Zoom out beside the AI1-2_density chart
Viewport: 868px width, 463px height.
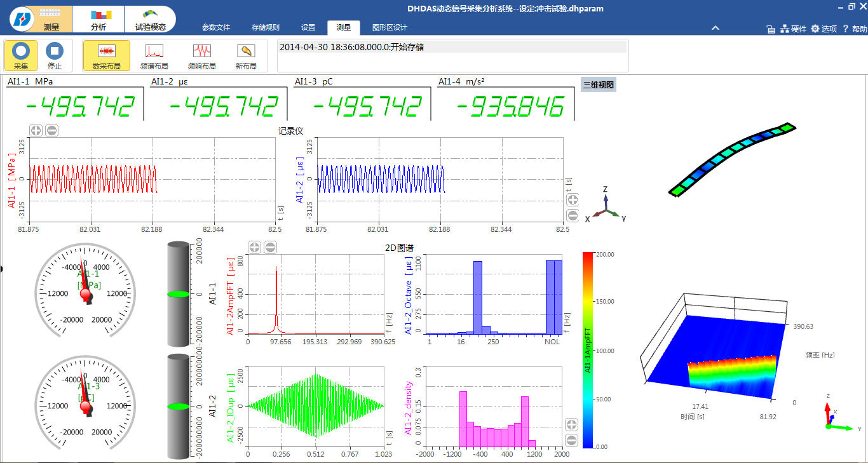click(x=571, y=440)
